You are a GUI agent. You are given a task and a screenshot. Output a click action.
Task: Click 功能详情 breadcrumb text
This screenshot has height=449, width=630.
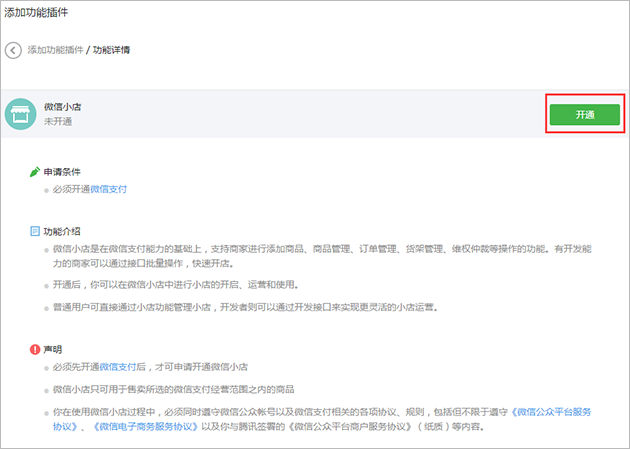(111, 50)
